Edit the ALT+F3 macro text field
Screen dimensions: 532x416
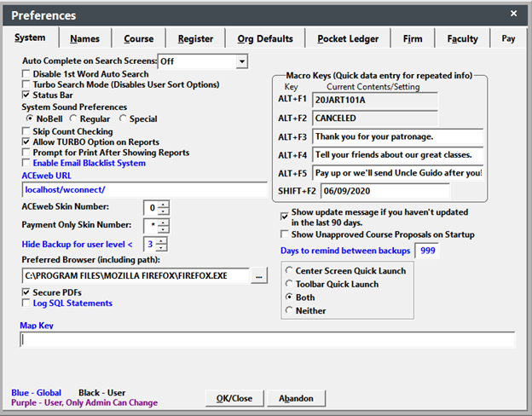pyautogui.click(x=397, y=136)
